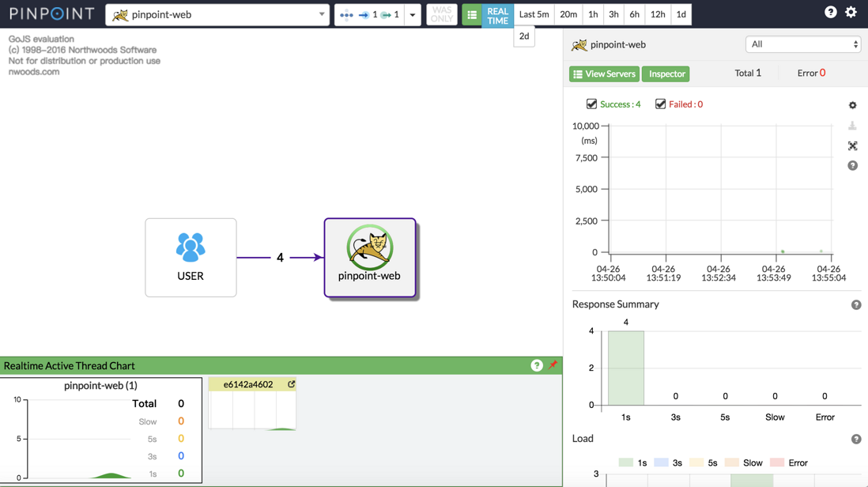Click the link labeled 4 between nodes
This screenshot has width=868, height=487.
pos(280,258)
